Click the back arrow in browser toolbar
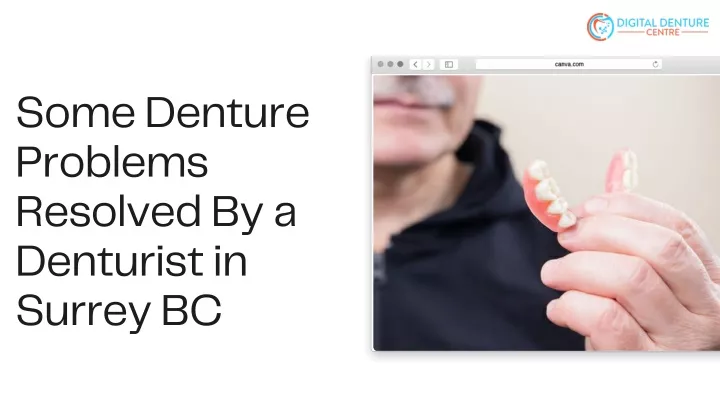The width and height of the screenshot is (720, 405). (416, 64)
